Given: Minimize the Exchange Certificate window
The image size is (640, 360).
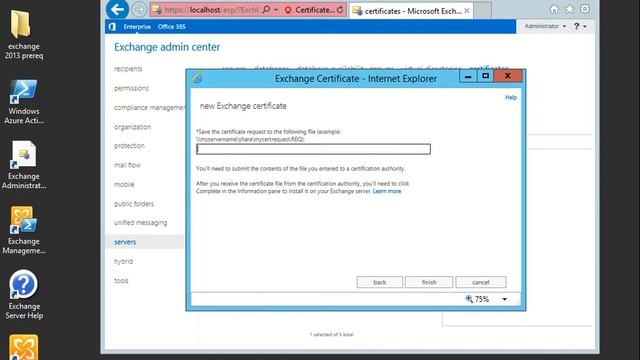Looking at the screenshot, I should pyautogui.click(x=468, y=76).
